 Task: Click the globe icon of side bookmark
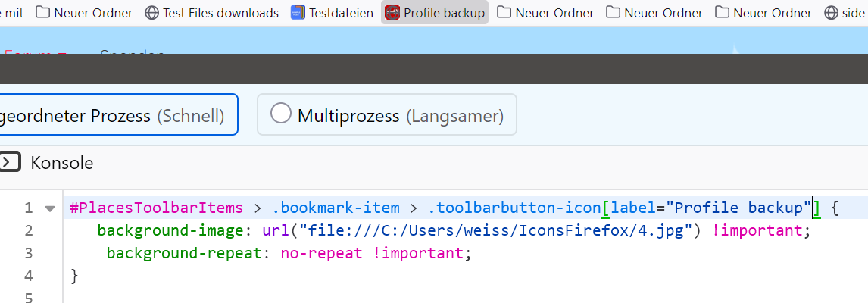(x=831, y=12)
